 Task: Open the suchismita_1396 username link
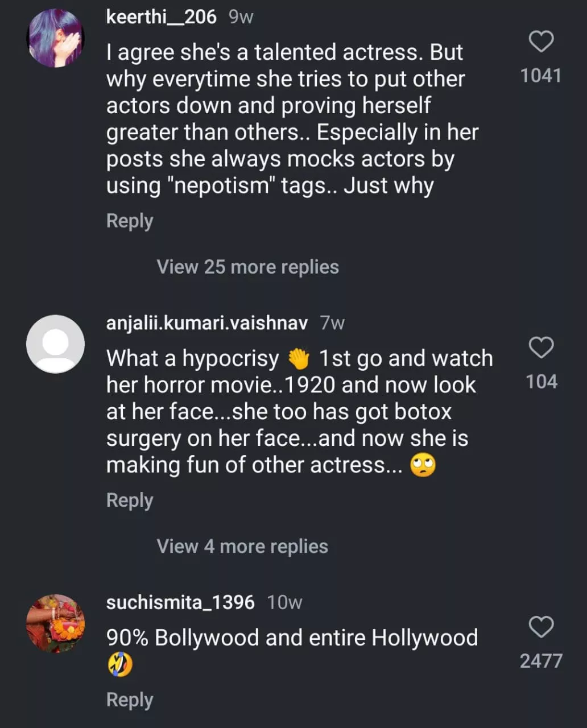pyautogui.click(x=180, y=602)
